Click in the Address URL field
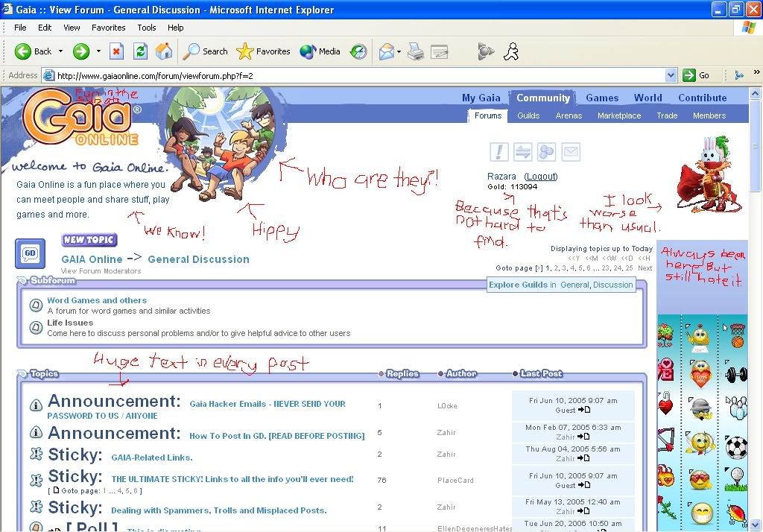This screenshot has width=763, height=532. point(360,75)
